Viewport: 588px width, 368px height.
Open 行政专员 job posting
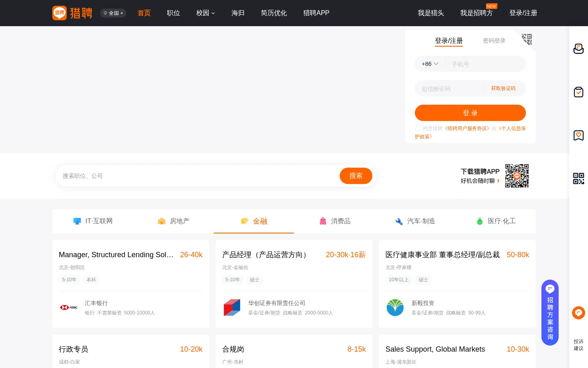click(x=73, y=349)
